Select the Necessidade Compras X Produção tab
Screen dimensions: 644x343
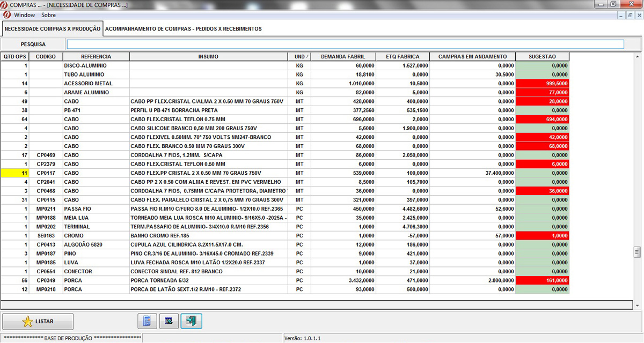tap(52, 28)
